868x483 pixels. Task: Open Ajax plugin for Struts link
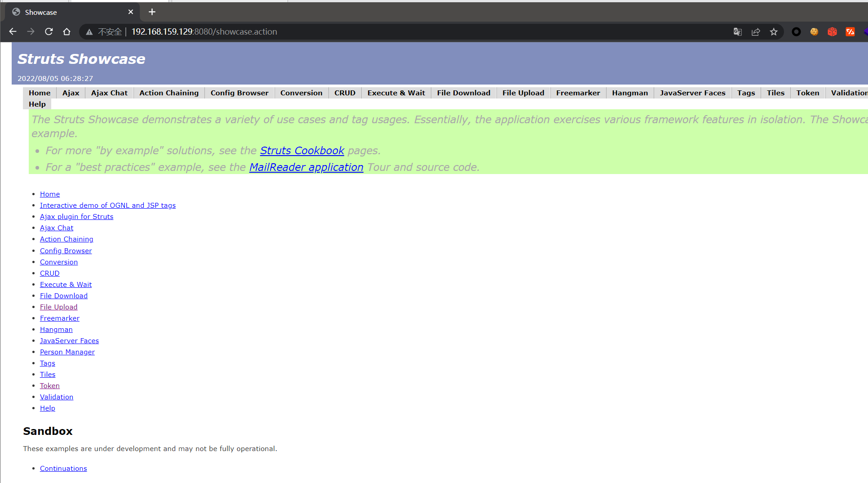click(77, 216)
